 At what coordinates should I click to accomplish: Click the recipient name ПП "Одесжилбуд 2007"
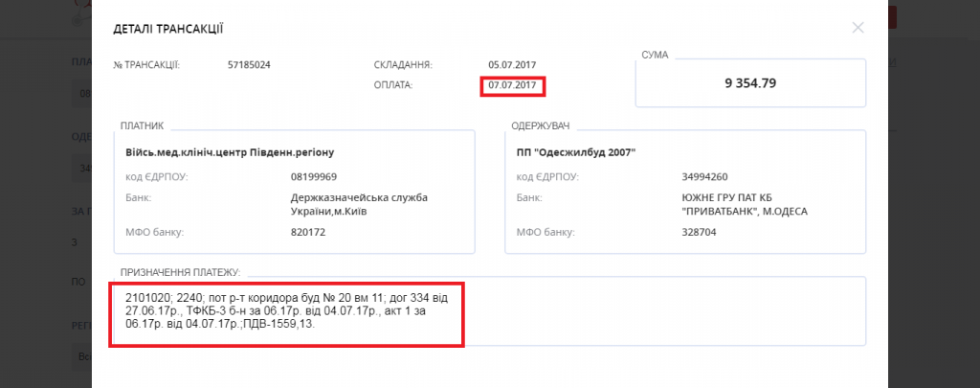575,152
